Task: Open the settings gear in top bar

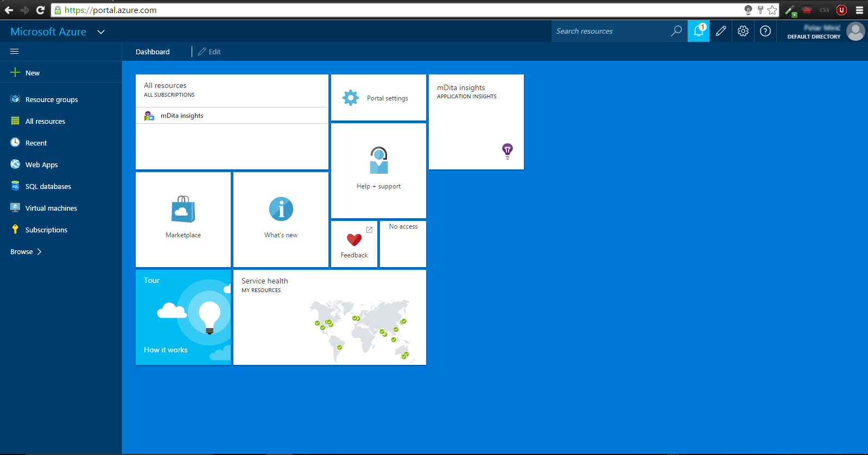Action: point(743,31)
